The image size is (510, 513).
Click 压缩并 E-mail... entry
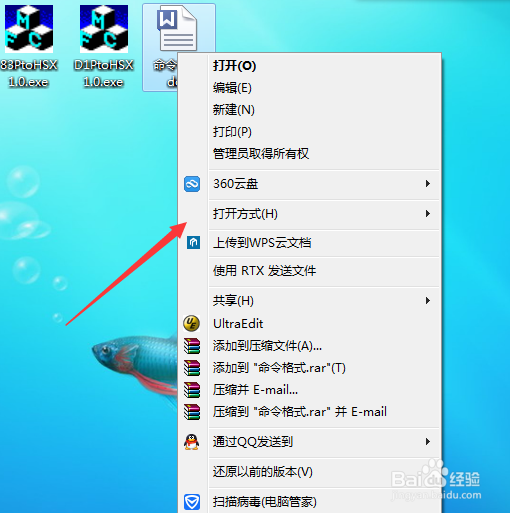[x=310, y=390]
